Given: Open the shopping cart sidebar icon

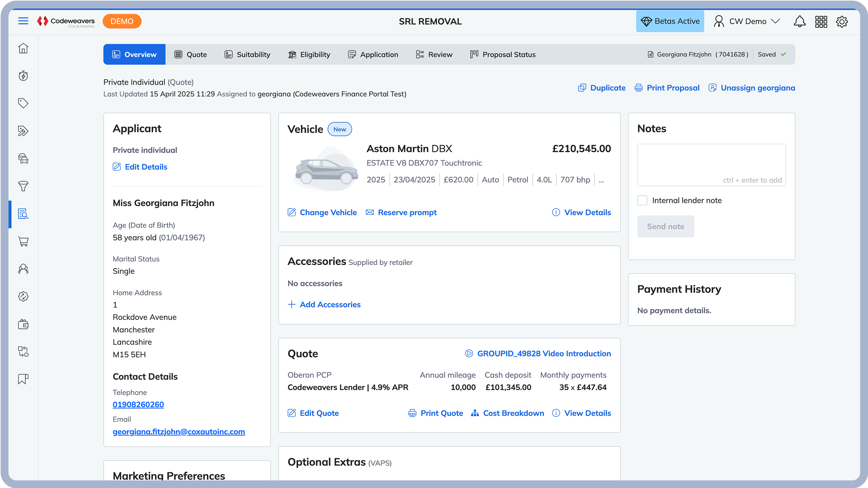Looking at the screenshot, I should point(23,242).
